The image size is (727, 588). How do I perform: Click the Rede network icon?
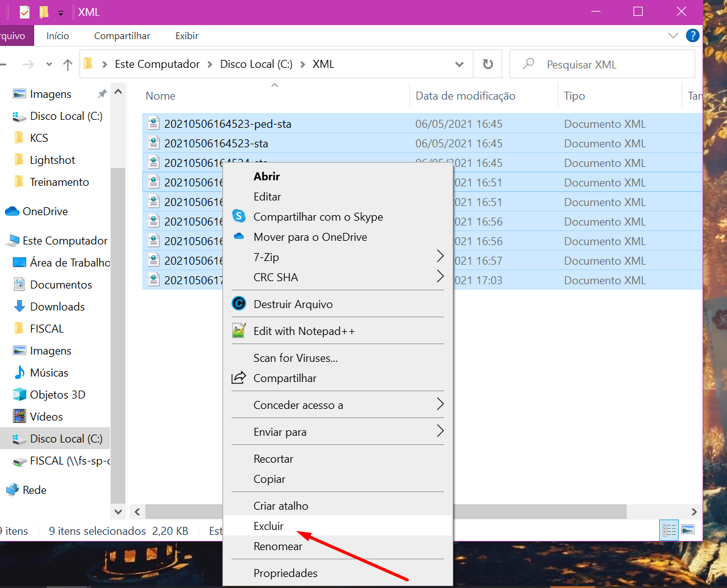pos(12,490)
